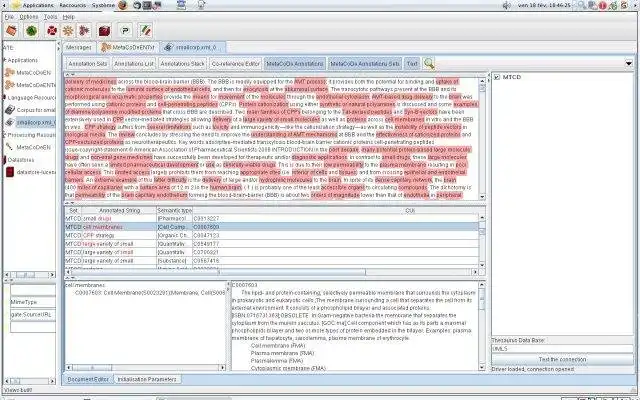The height and width of the screenshot is (400, 640).
Task: Toggle the Annotation Sets view button
Action: coord(87,64)
